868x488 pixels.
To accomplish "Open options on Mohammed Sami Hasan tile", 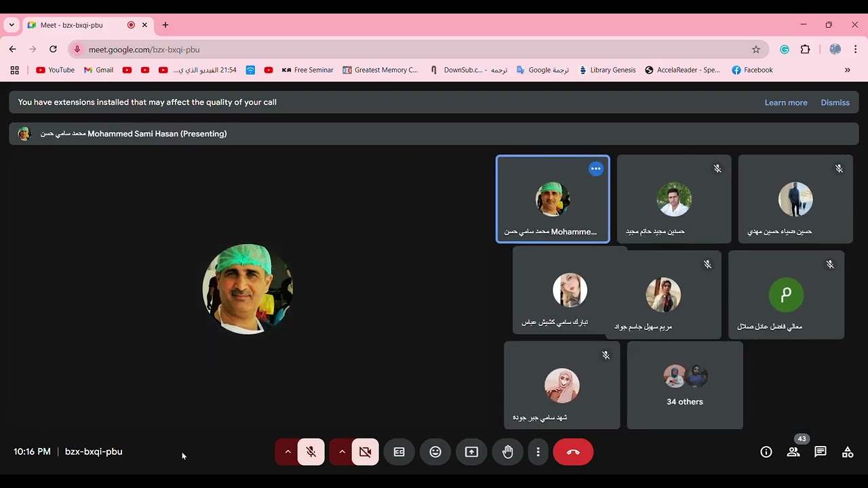I will (x=595, y=169).
